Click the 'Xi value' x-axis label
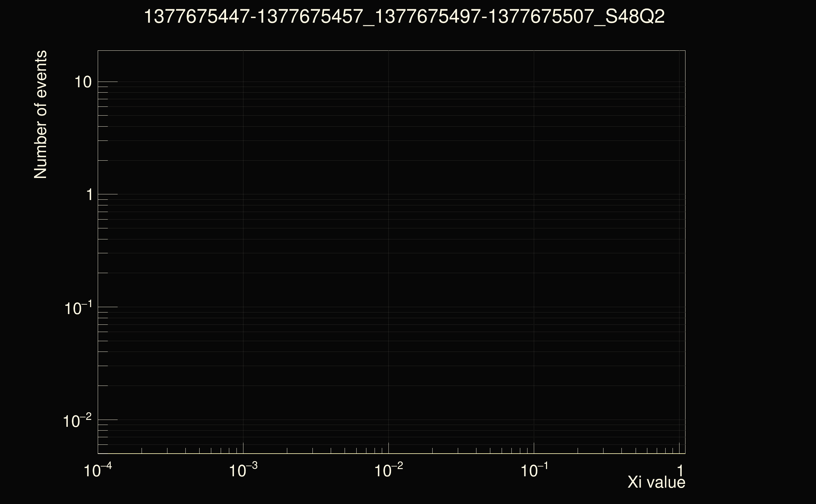Image resolution: width=816 pixels, height=504 pixels. tap(656, 482)
